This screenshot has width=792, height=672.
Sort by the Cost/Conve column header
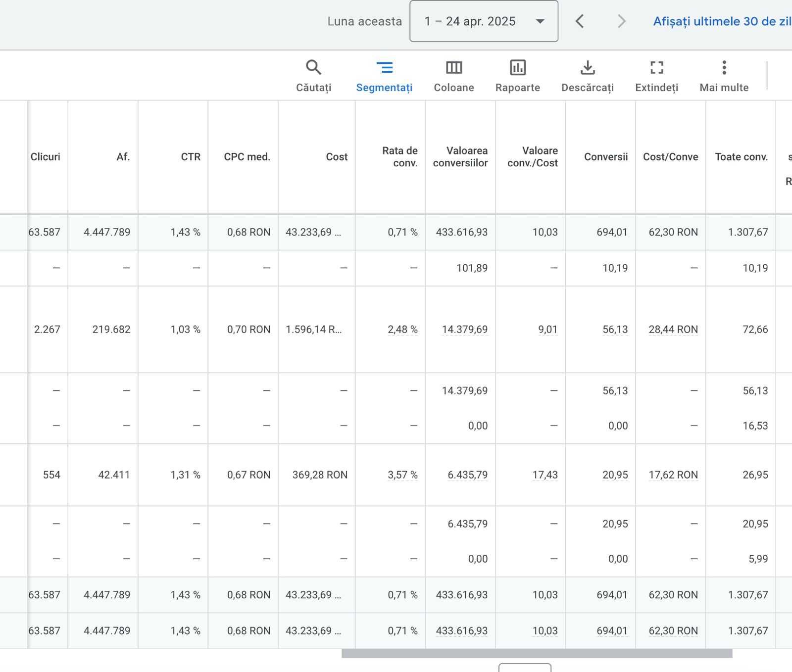(671, 157)
